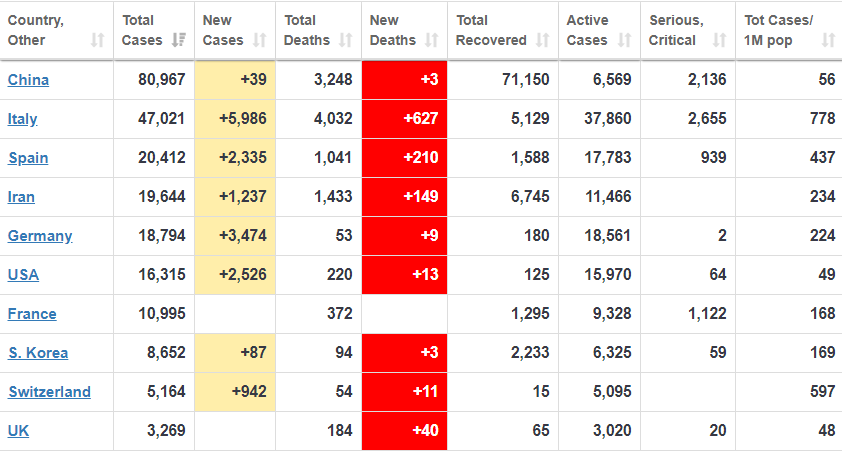This screenshot has width=842, height=451.
Task: Select Italy cases per million 778
Action: click(823, 119)
